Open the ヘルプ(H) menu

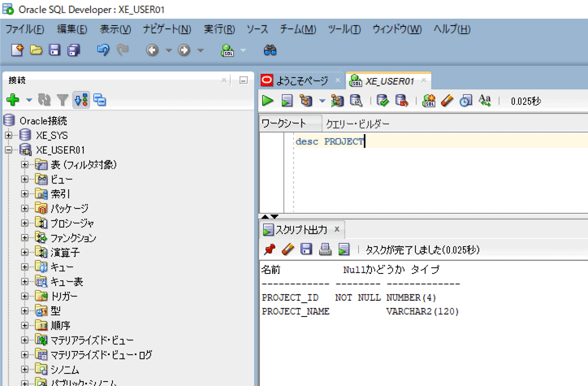pyautogui.click(x=452, y=29)
